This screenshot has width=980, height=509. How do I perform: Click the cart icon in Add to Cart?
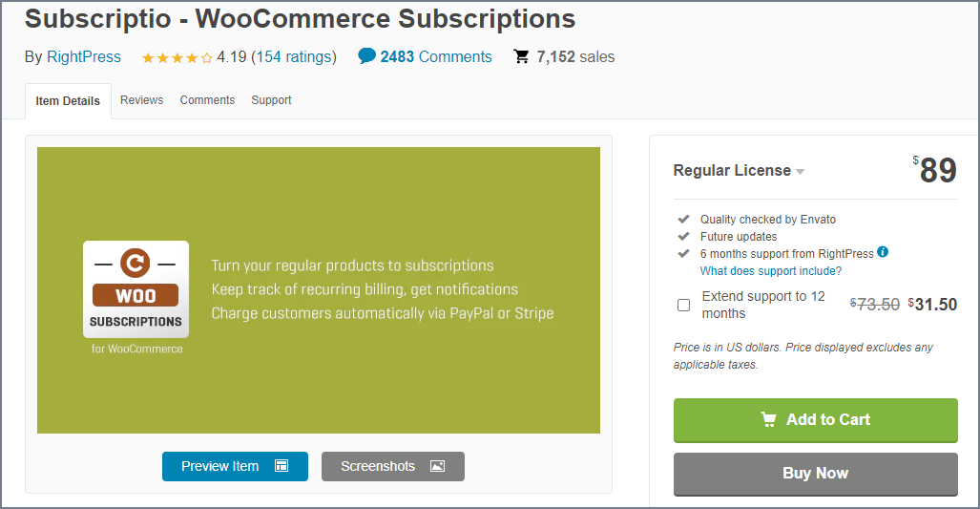click(x=768, y=419)
